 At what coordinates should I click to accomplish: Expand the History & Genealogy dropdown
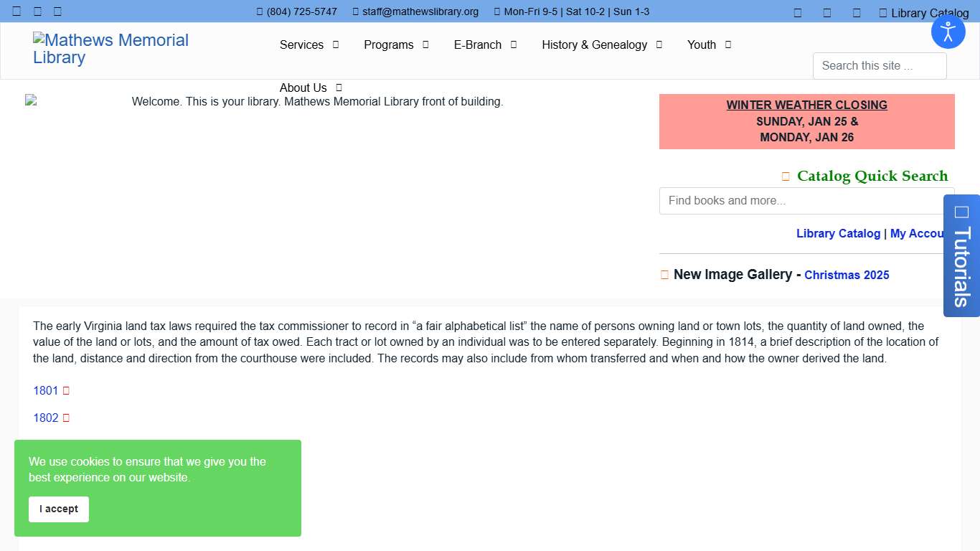(601, 44)
